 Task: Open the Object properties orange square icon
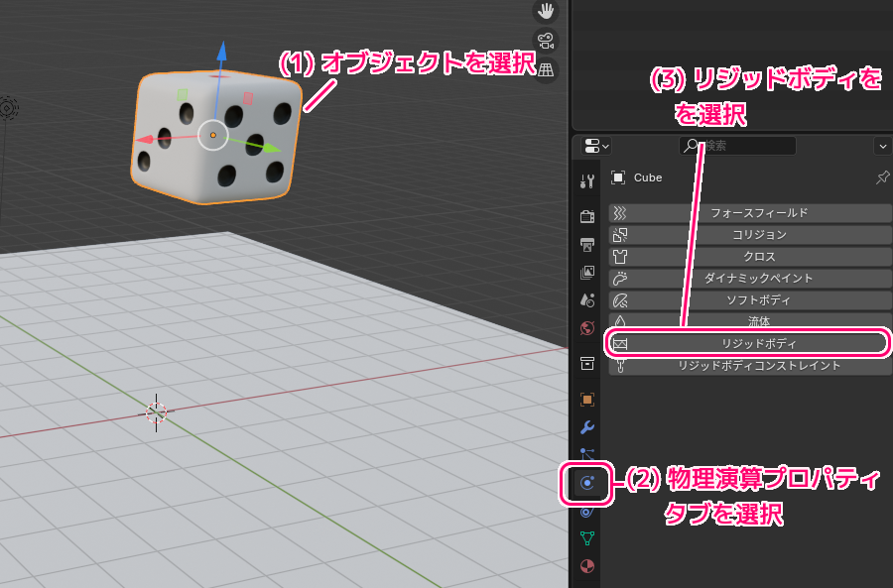(x=586, y=400)
